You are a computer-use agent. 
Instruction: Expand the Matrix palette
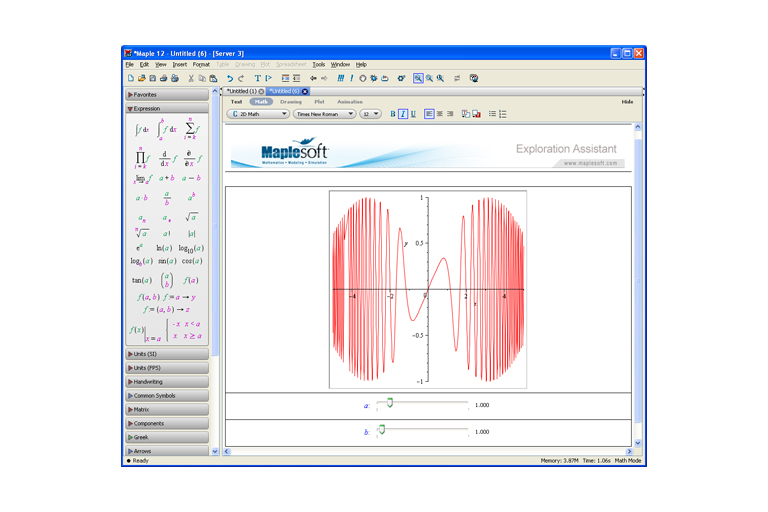click(141, 409)
